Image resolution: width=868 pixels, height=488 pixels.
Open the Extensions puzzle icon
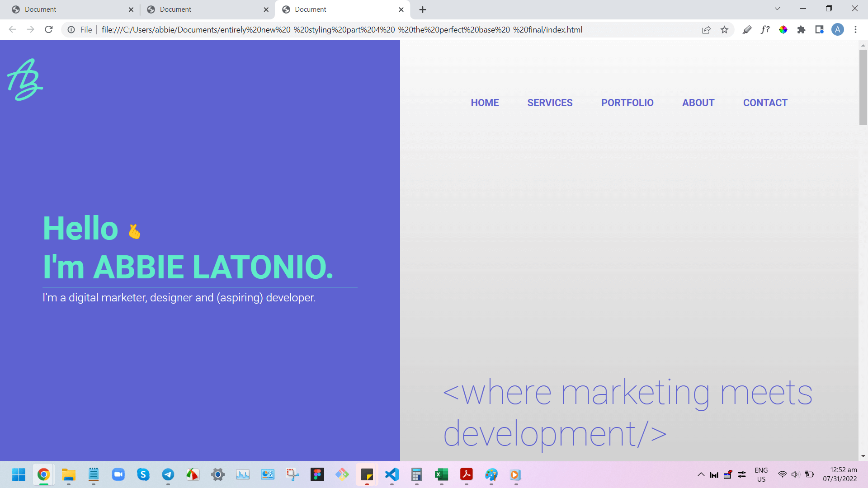(801, 30)
